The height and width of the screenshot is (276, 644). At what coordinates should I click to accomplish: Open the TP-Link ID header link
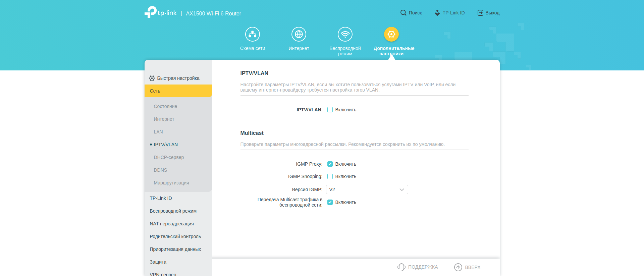pos(450,13)
